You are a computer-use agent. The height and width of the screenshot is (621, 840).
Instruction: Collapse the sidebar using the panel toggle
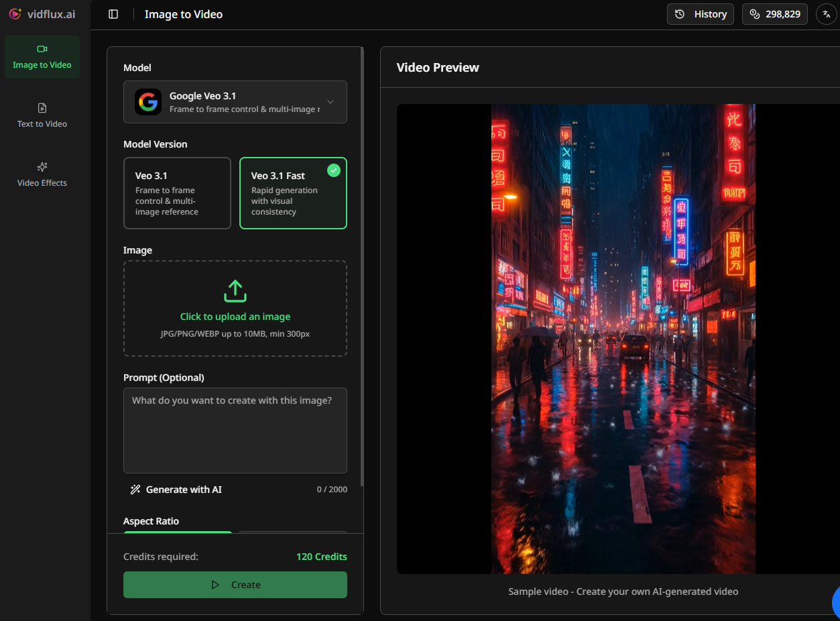(113, 13)
